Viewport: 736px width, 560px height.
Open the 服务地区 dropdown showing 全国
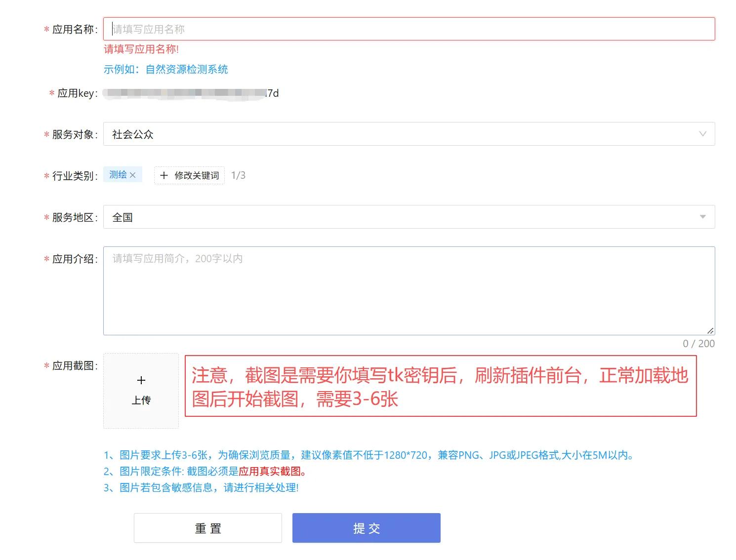(409, 217)
